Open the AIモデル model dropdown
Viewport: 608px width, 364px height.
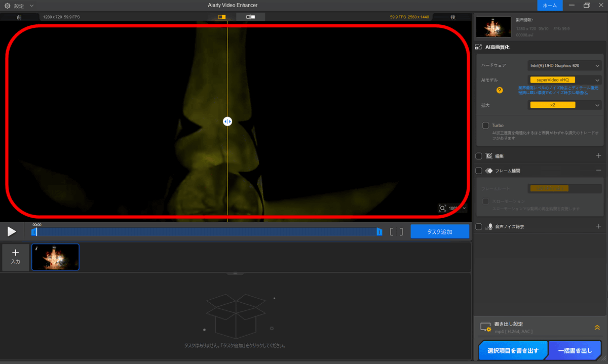click(564, 80)
